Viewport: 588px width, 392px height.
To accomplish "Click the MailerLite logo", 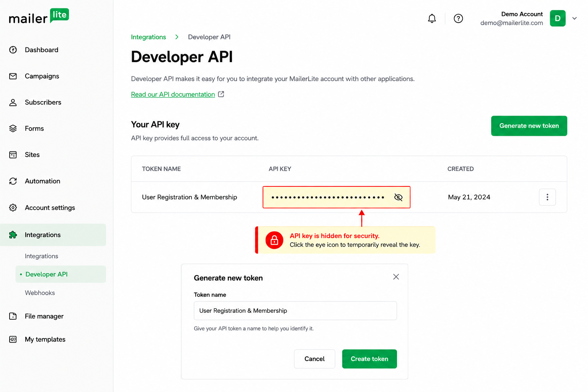I will pos(39,16).
